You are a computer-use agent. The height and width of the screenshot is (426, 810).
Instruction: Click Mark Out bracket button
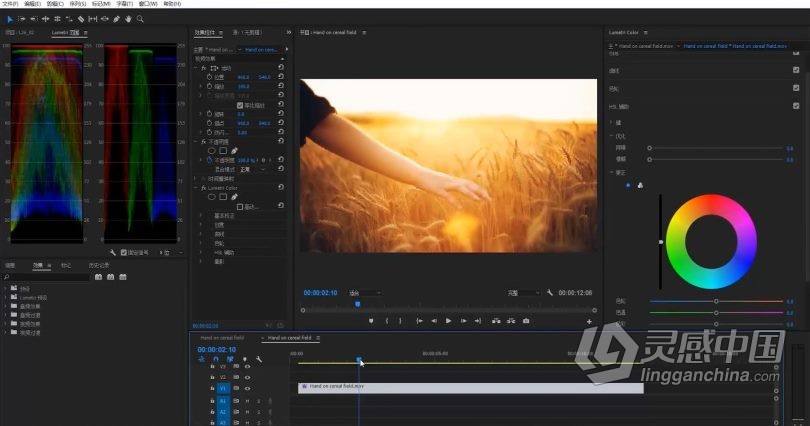[400, 321]
